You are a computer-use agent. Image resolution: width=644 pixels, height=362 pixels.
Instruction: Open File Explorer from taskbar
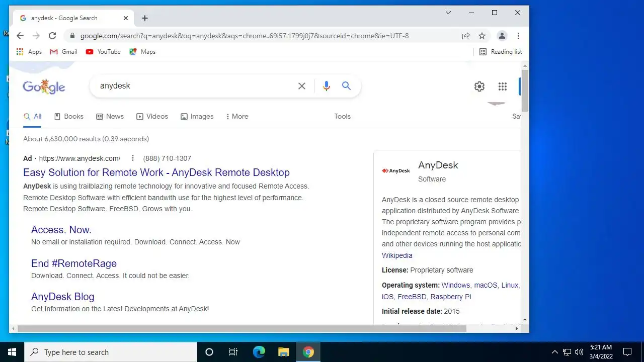pyautogui.click(x=283, y=352)
